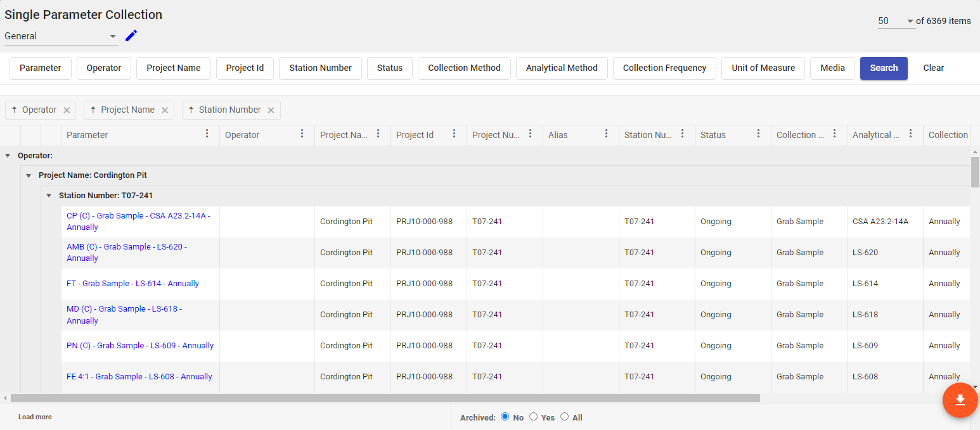Image resolution: width=980 pixels, height=430 pixels.
Task: Remove the Station Number grouping chip
Action: (271, 110)
